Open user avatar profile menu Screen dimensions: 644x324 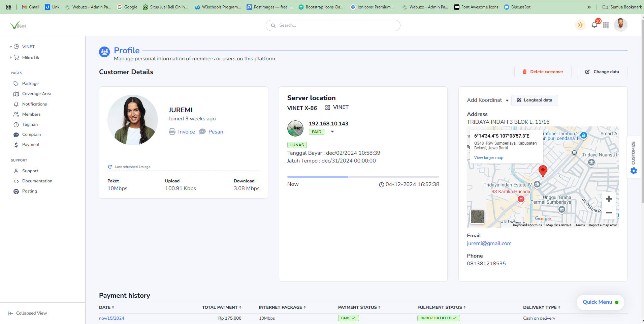click(x=620, y=25)
